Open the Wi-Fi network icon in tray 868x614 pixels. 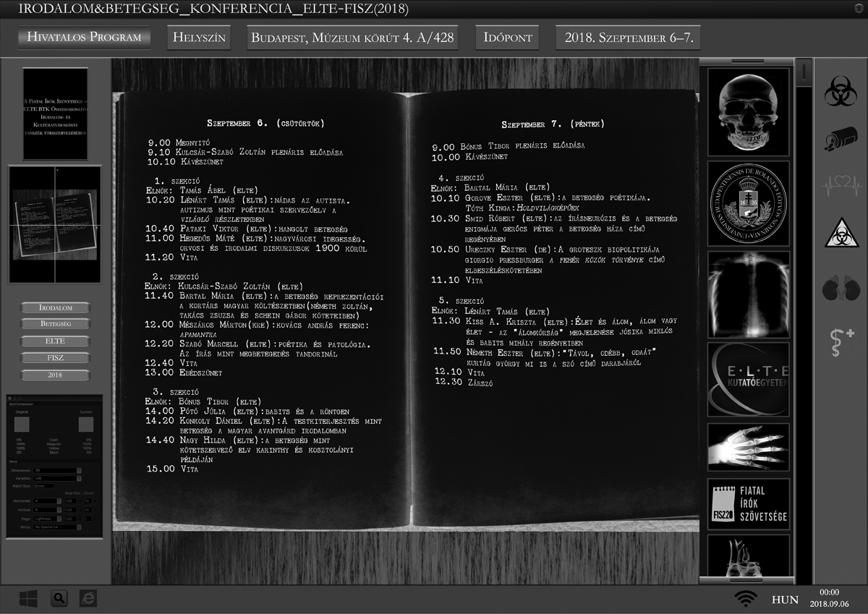(x=745, y=599)
